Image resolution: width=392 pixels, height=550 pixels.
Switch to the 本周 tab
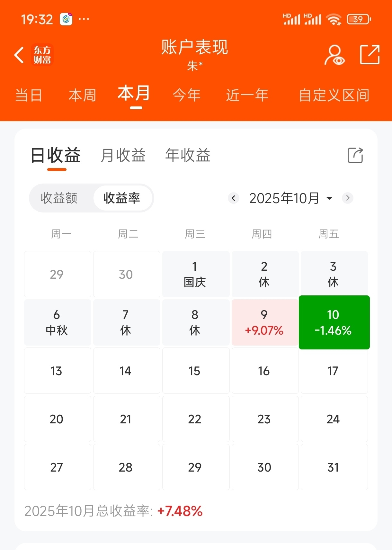point(83,95)
